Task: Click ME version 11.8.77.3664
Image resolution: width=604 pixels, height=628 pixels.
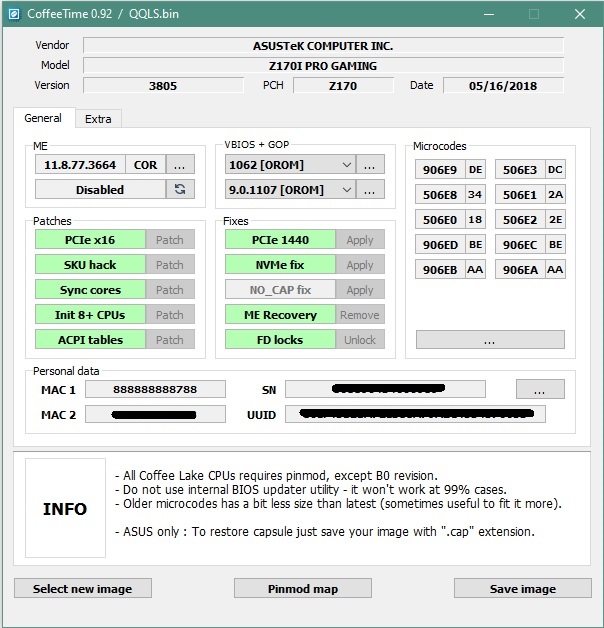Action: coord(80,165)
